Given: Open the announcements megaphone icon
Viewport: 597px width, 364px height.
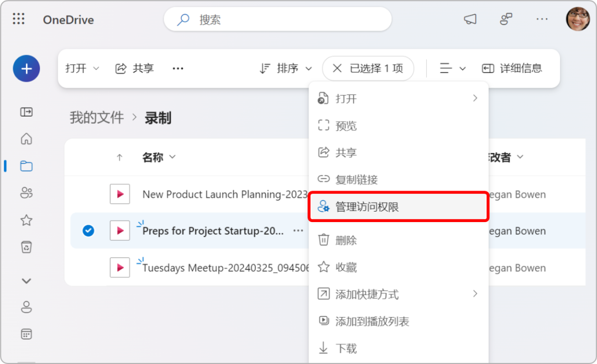Looking at the screenshot, I should pyautogui.click(x=470, y=19).
